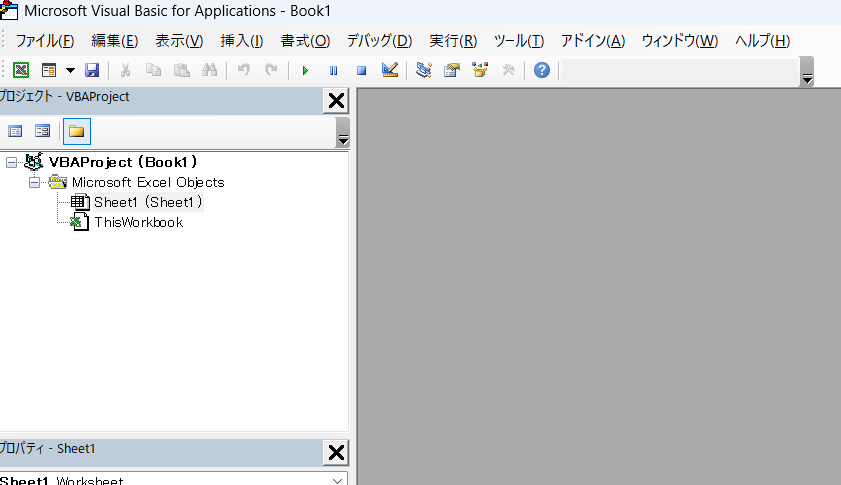This screenshot has height=485, width=841.
Task: Click the VBA application icon in title bar
Action: [9, 11]
